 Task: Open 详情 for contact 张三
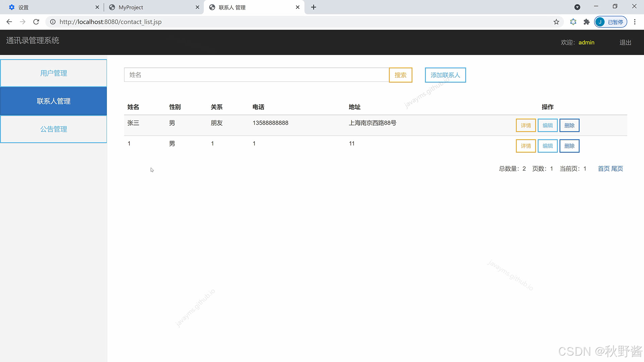[526, 125]
